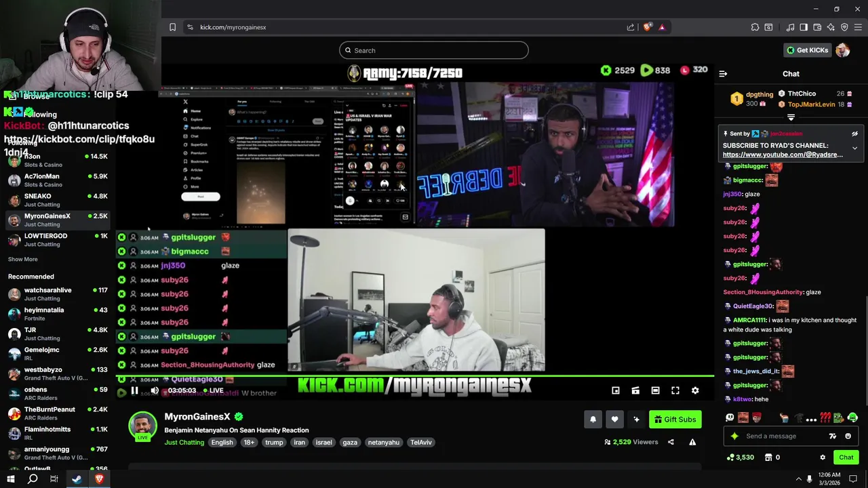The width and height of the screenshot is (868, 488).
Task: Expand followed channels with Show more
Action: click(22, 259)
